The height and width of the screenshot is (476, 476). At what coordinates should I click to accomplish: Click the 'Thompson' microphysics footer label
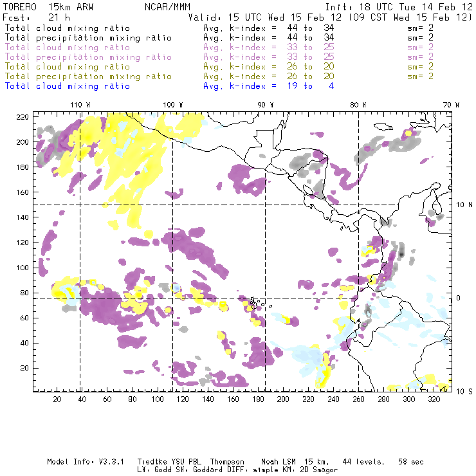click(x=227, y=462)
